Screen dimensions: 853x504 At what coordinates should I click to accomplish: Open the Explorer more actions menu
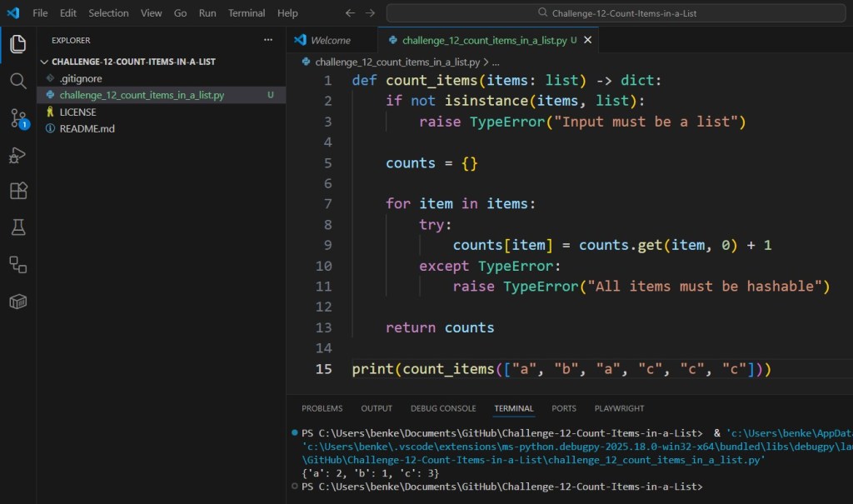[268, 39]
